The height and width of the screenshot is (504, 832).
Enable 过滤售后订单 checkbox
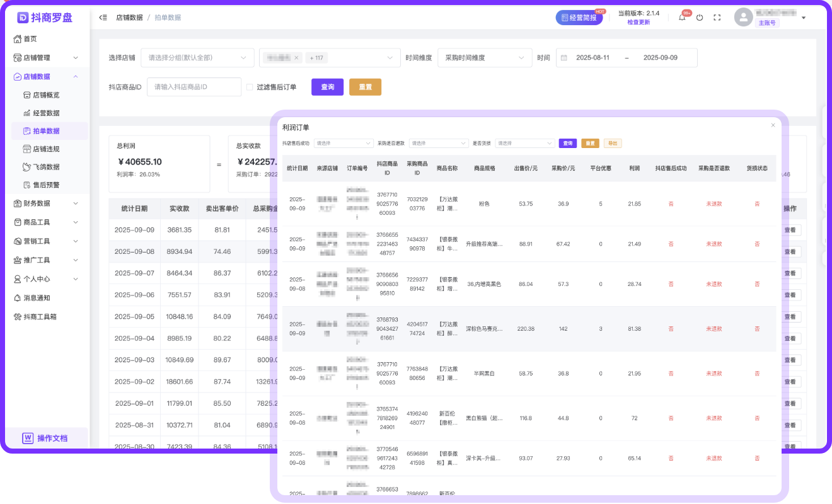[250, 87]
